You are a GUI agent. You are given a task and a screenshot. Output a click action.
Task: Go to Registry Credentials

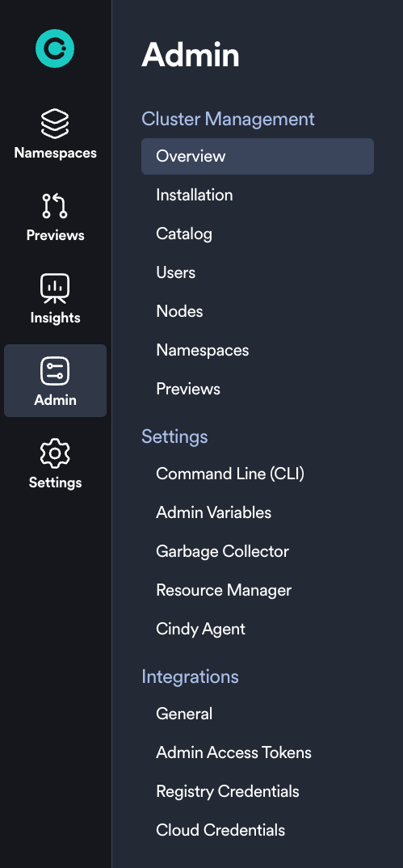(228, 791)
